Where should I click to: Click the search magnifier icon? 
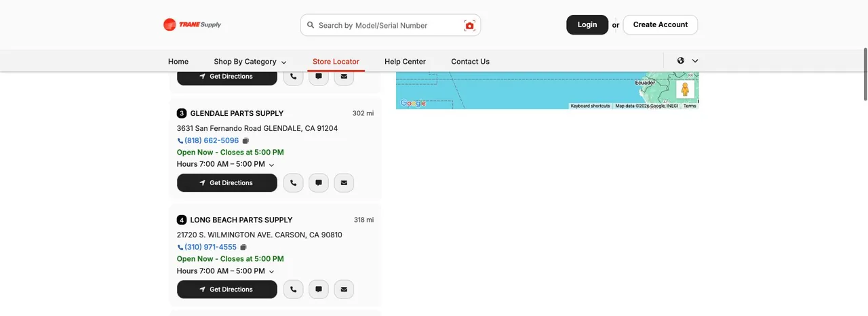tap(311, 25)
